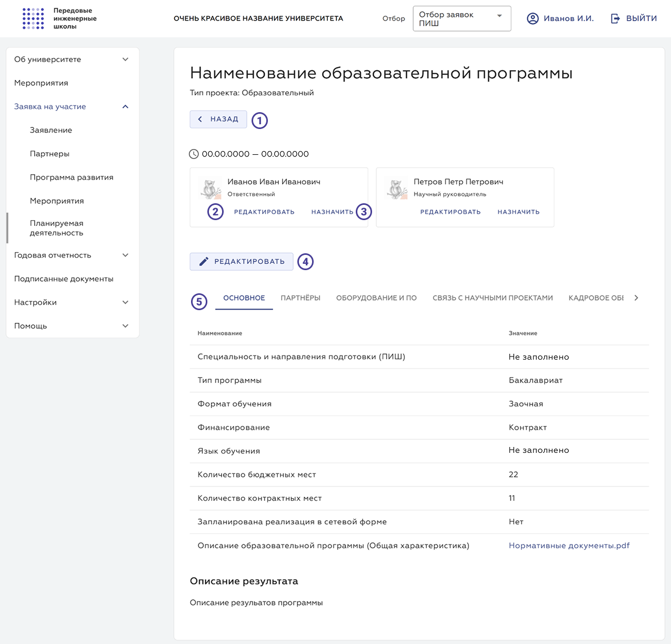
Task: Collapse the Заявка на участие section
Action: 125,107
